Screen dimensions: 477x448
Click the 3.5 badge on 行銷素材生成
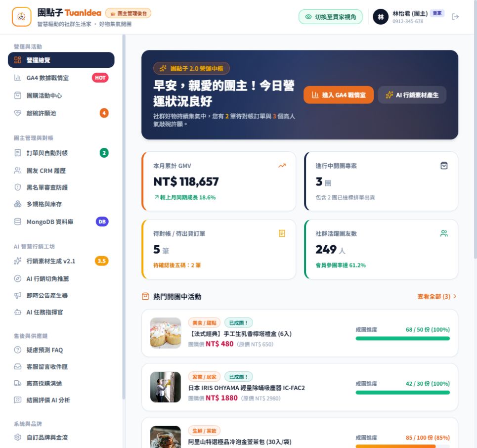tap(102, 261)
